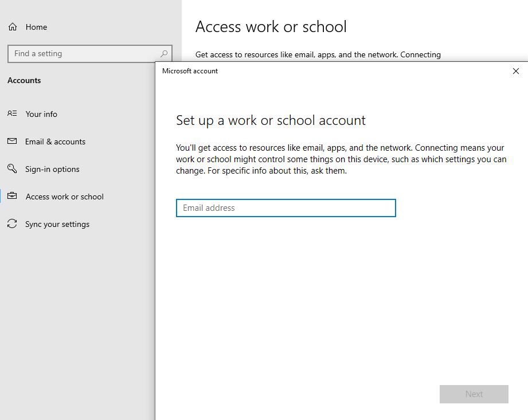The height and width of the screenshot is (420, 528).
Task: Click the Email & accounts envelope icon
Action: [12, 141]
